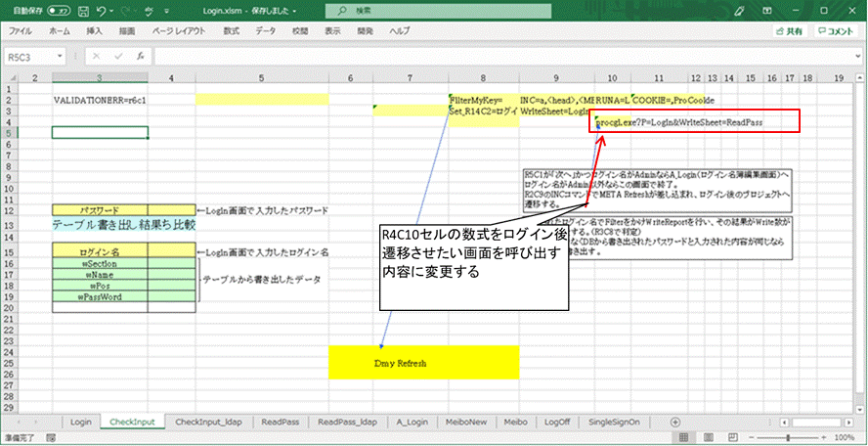Click the formula bar Enter checkmark icon
The image size is (868, 446).
pyautogui.click(x=118, y=56)
